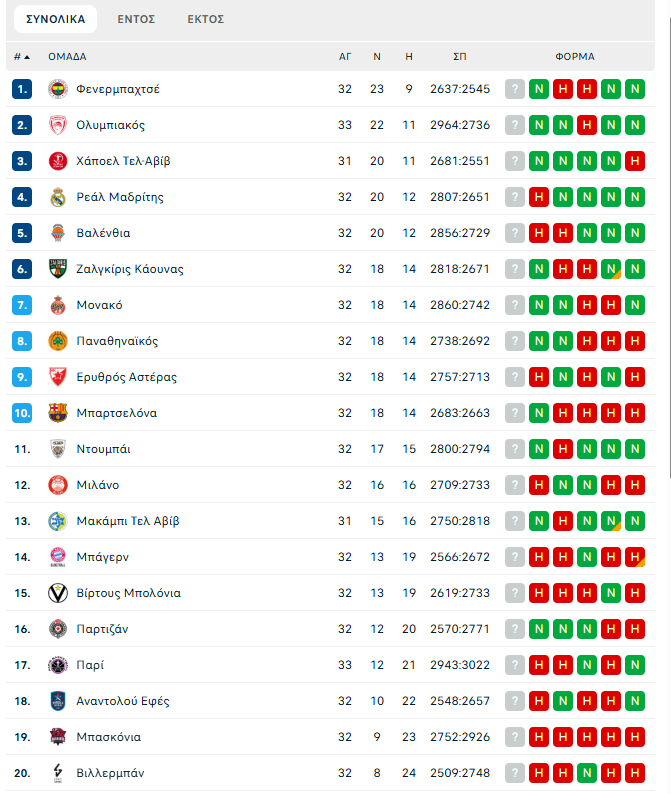Click the last form badge for Βιλλερμπάν
Viewport: 671px width, 794px height.
[634, 773]
